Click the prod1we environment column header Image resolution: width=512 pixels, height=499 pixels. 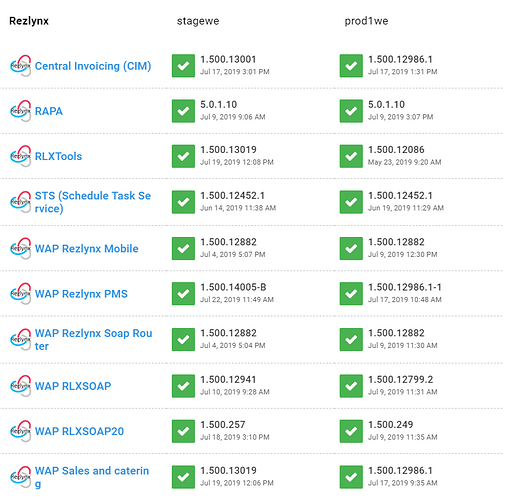pyautogui.click(x=366, y=21)
